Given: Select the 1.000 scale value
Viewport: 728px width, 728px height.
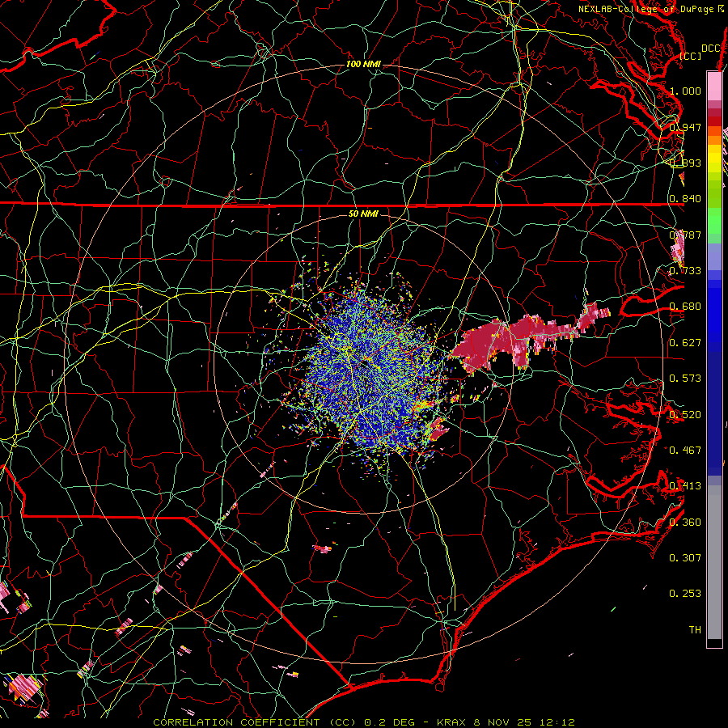Looking at the screenshot, I should click(685, 91).
